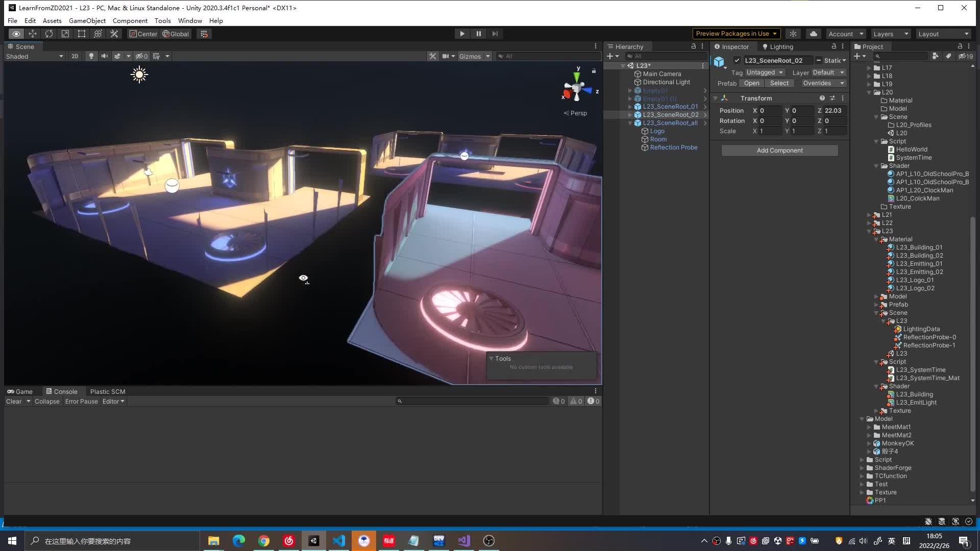Viewport: 980px width, 551px height.
Task: Click console Clear button
Action: 14,402
